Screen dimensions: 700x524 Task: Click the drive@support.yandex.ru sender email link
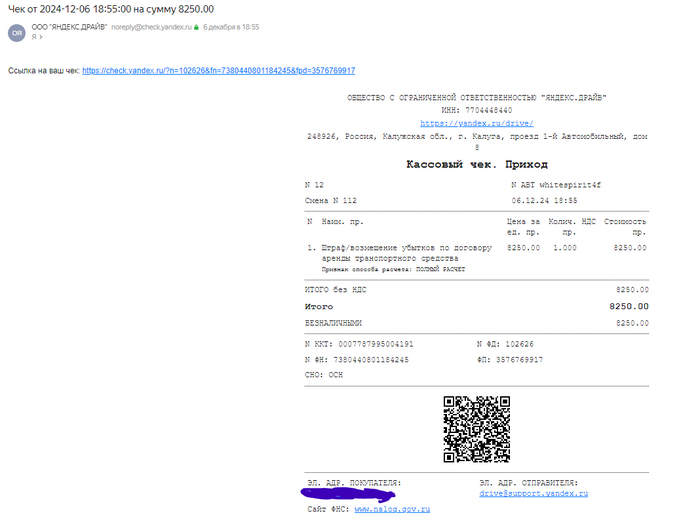point(533,493)
